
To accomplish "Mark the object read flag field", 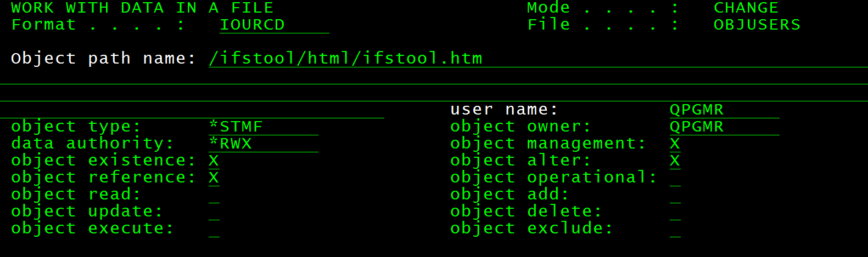I will pyautogui.click(x=214, y=195).
